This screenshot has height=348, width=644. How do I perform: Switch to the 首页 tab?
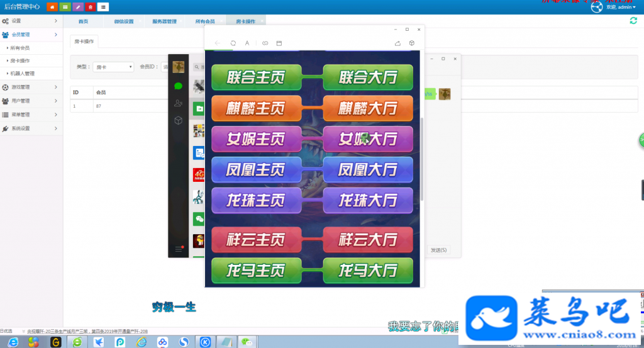click(x=84, y=21)
